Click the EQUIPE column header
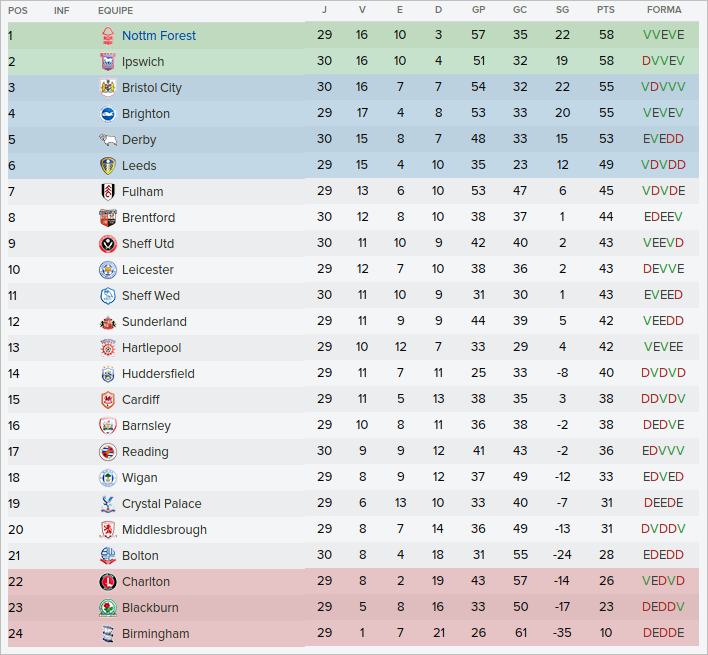 point(116,10)
